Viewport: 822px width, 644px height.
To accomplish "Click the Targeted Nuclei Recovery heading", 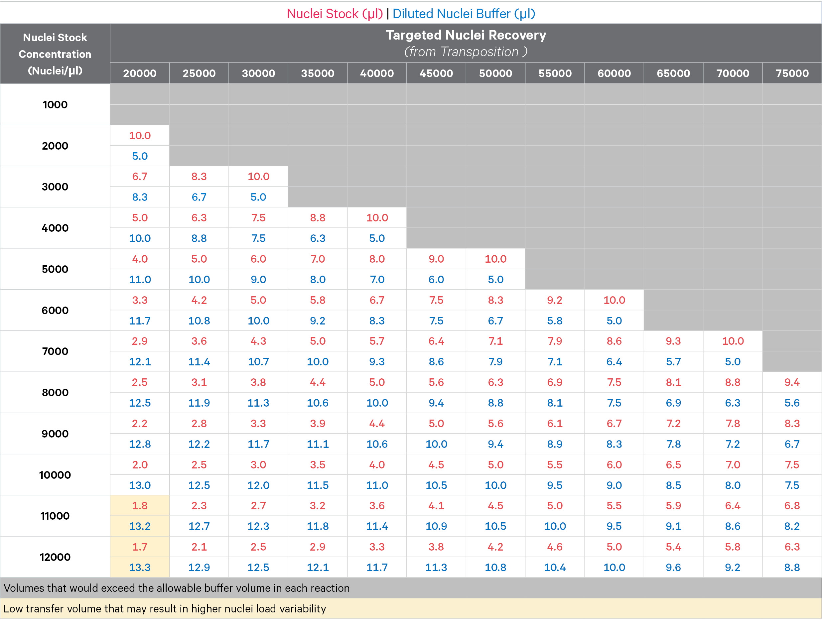I will (x=466, y=35).
